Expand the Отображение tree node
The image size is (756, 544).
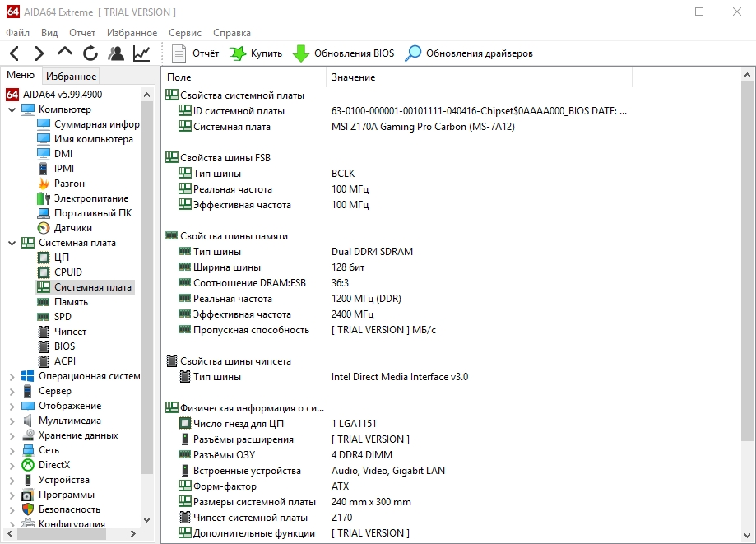coord(12,406)
